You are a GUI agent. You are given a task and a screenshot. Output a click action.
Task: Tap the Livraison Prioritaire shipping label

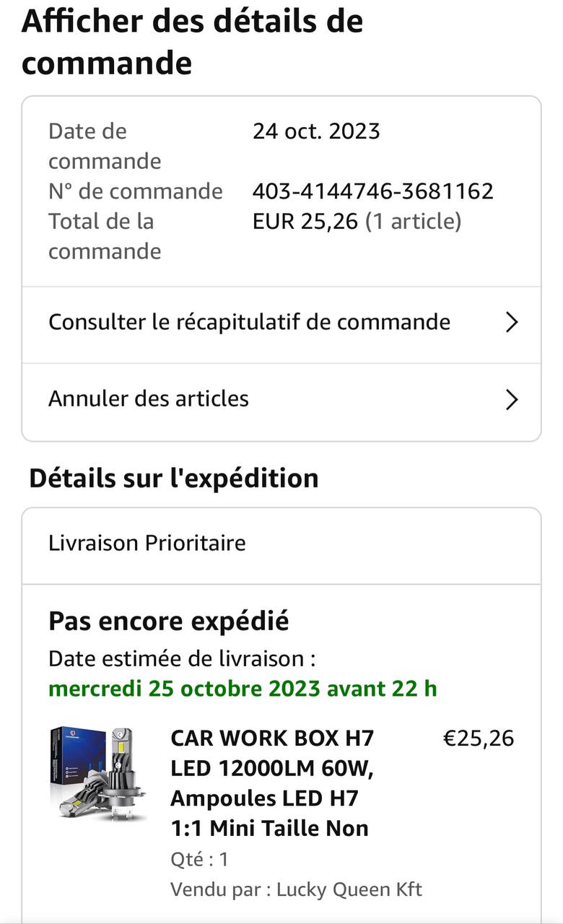tap(147, 543)
